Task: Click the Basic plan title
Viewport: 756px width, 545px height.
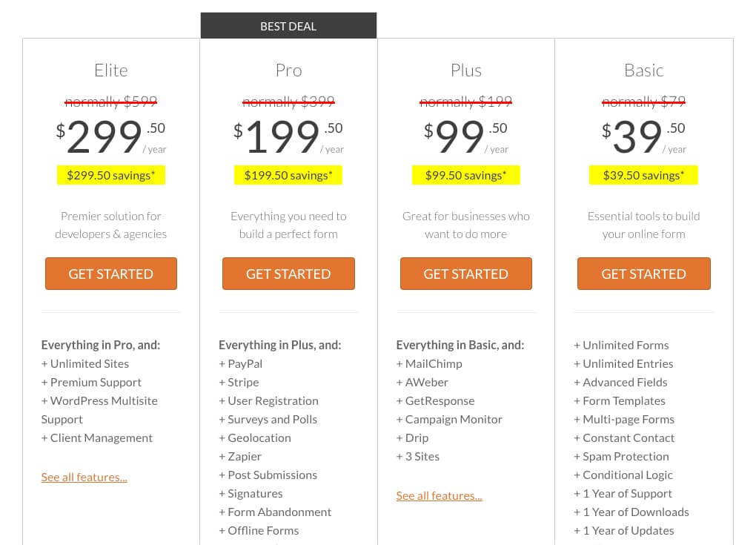Action: (643, 70)
